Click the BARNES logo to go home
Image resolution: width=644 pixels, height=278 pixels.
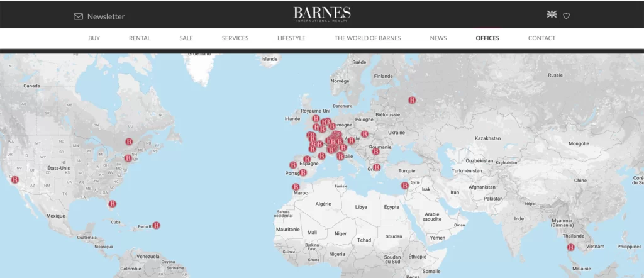(x=322, y=14)
